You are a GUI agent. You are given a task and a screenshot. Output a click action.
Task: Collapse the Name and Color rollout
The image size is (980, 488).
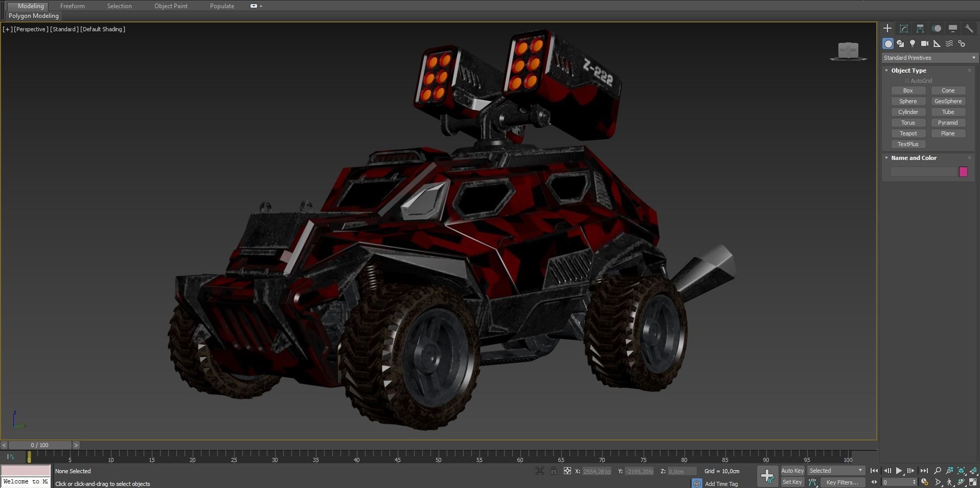886,158
